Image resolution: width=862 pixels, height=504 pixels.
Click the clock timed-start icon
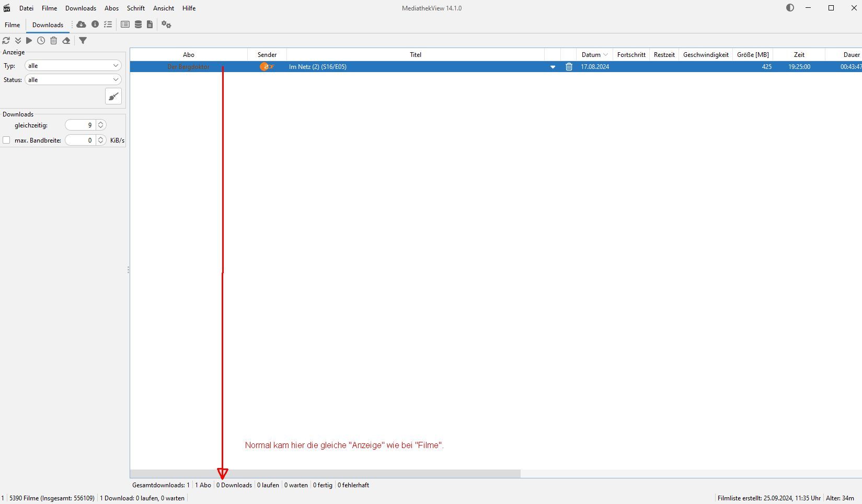tap(41, 40)
